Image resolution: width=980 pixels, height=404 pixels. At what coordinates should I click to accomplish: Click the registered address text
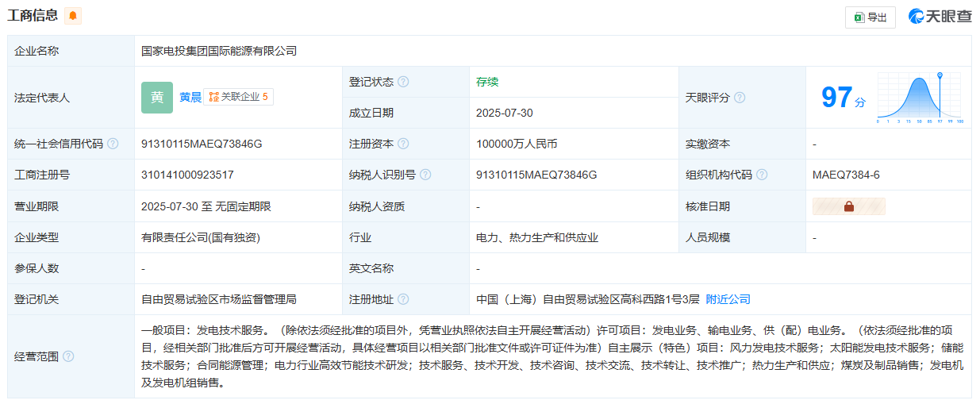[x=588, y=299]
